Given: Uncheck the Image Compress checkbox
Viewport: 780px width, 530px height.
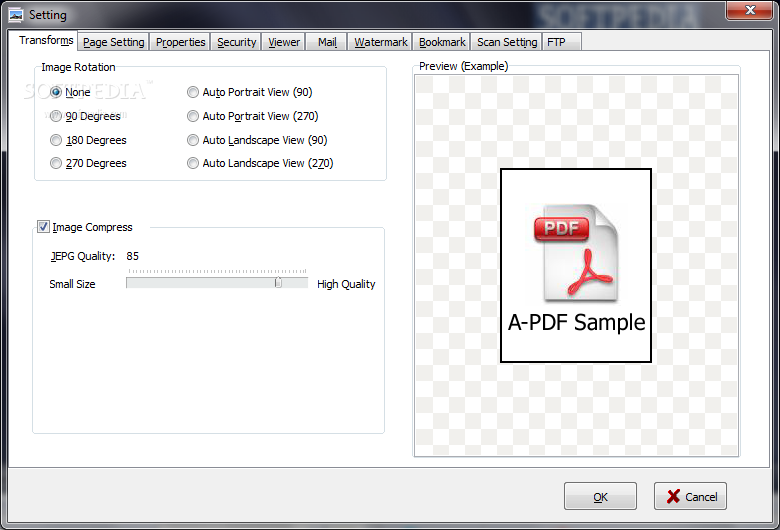Looking at the screenshot, I should (x=43, y=227).
